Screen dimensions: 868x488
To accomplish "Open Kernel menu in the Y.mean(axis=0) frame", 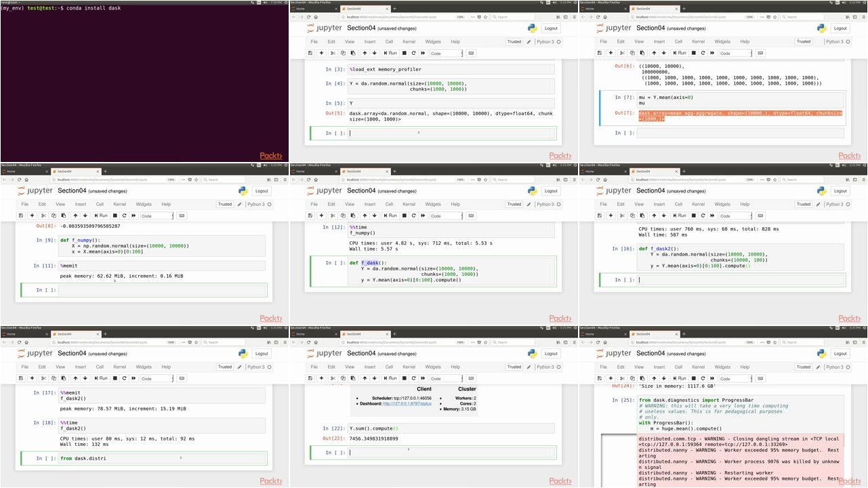I will [x=698, y=41].
